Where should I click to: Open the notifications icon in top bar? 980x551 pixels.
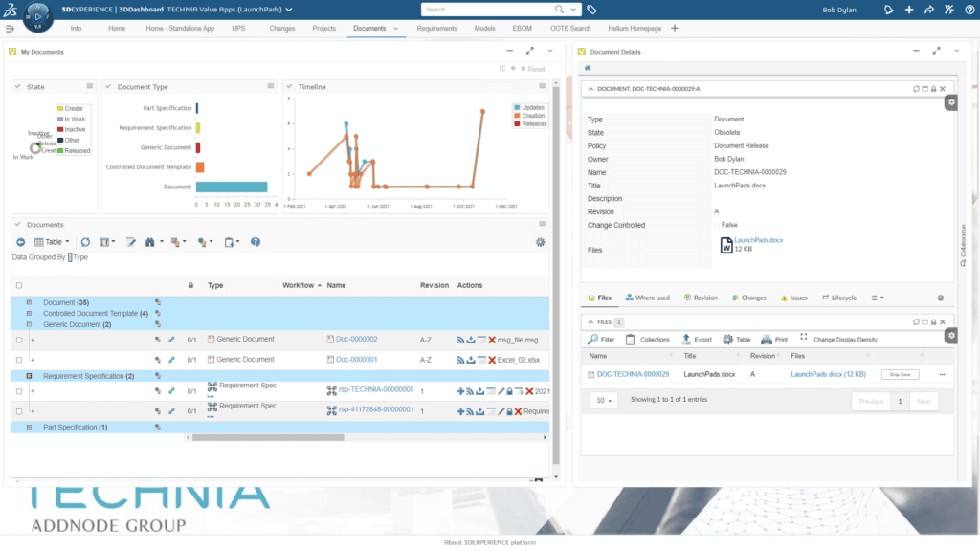889,10
